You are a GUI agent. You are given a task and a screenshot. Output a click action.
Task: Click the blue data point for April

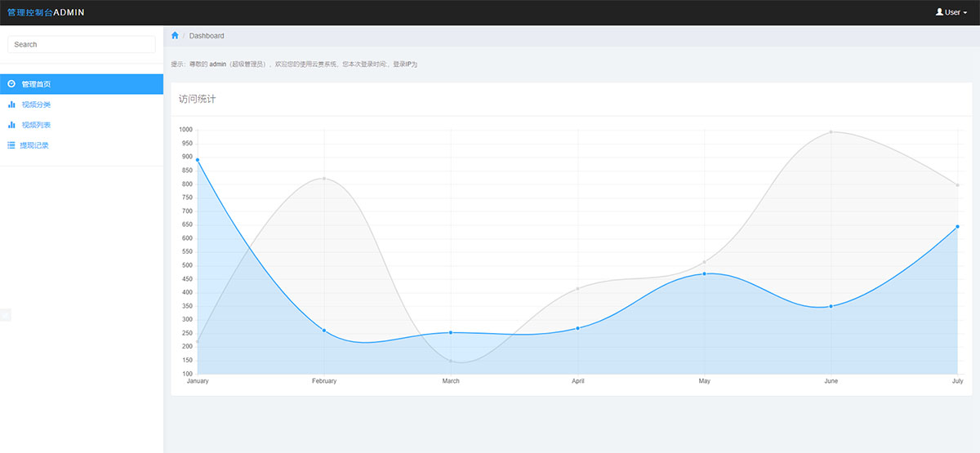577,328
